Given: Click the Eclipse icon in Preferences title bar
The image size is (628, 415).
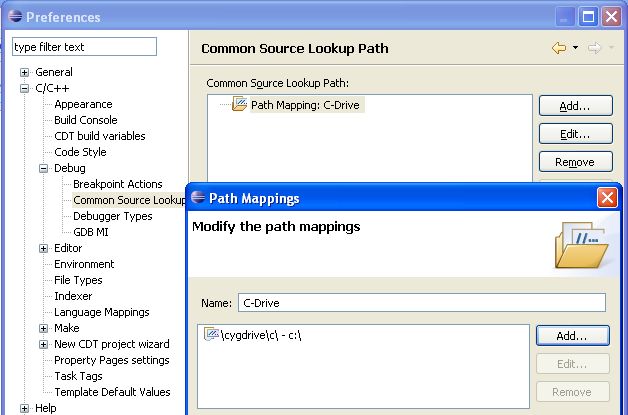Looking at the screenshot, I should coord(15,16).
